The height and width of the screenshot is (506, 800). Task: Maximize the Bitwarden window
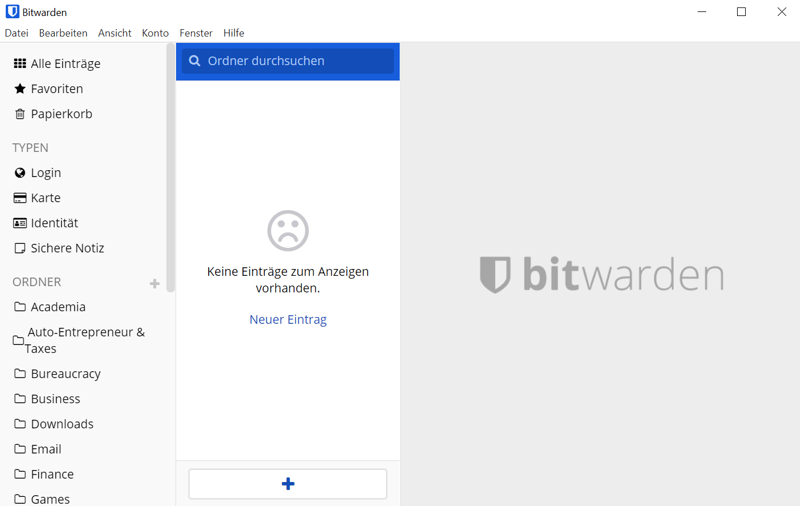click(x=741, y=12)
